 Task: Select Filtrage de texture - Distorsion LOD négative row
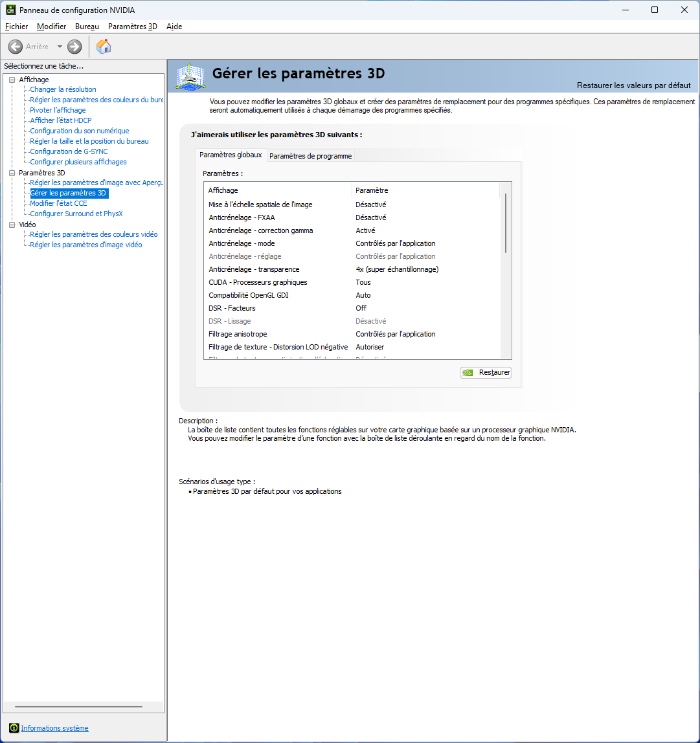point(352,347)
